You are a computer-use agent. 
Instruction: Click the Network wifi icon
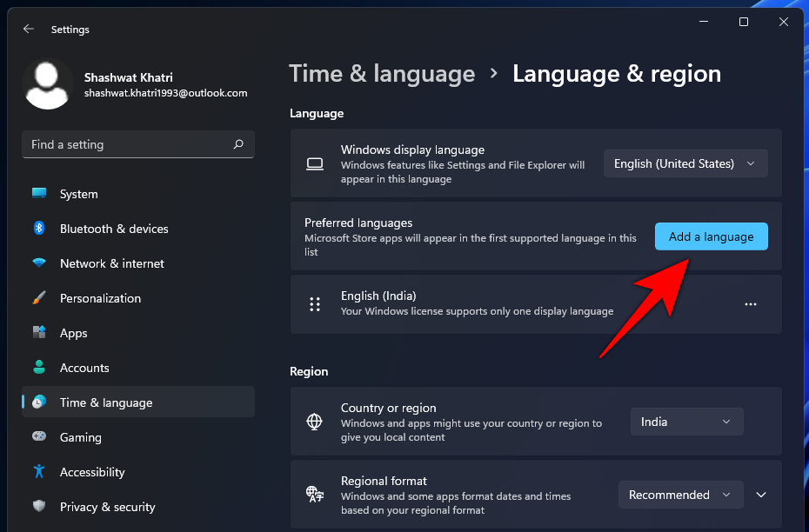coord(39,263)
